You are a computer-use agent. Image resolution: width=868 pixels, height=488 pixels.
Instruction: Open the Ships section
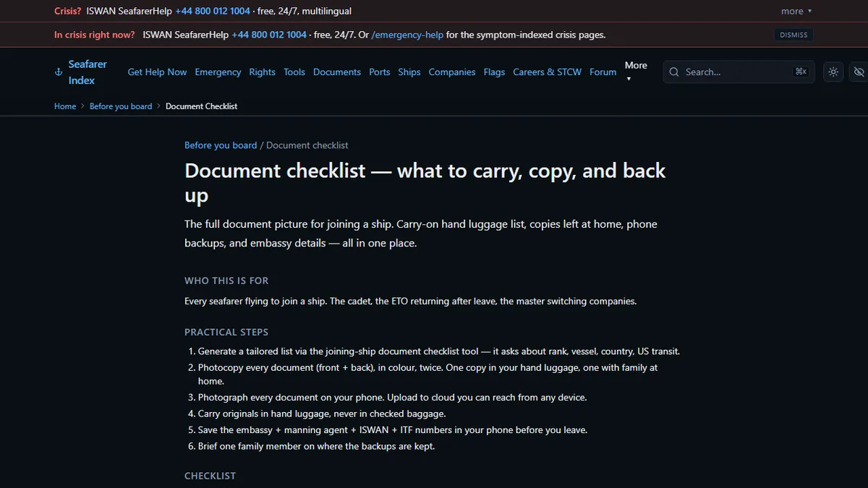click(x=409, y=72)
